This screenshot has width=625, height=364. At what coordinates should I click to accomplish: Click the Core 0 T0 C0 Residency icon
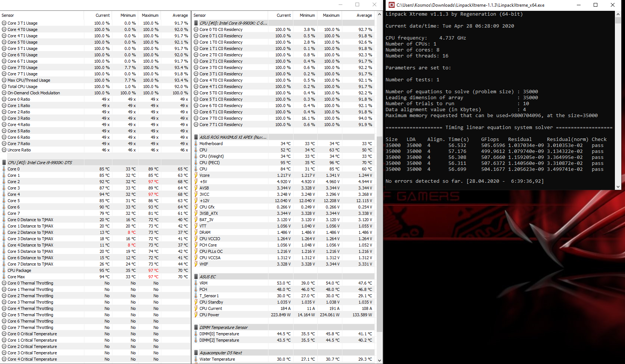coord(196,29)
